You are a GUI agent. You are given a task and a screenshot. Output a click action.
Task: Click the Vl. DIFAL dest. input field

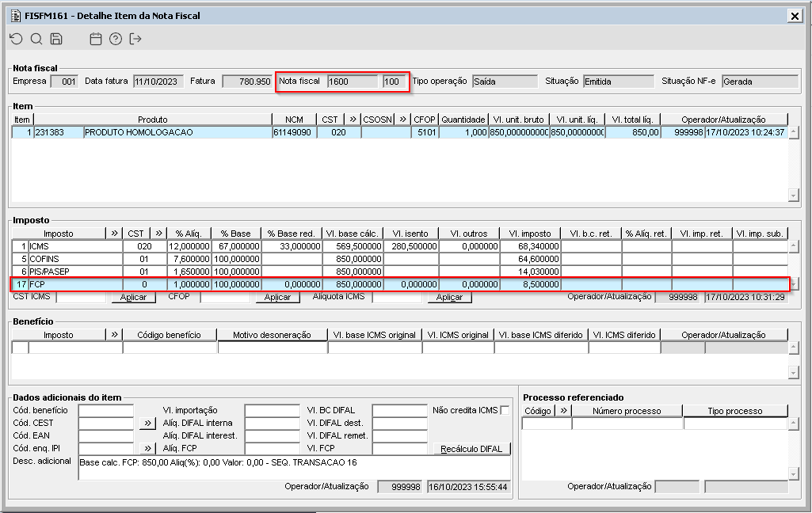pyautogui.click(x=400, y=424)
